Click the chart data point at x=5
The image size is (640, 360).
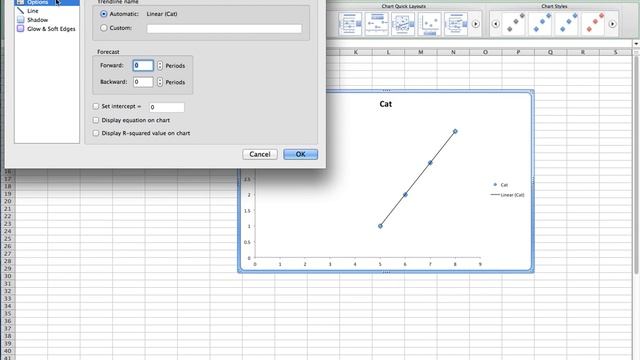pos(380,226)
